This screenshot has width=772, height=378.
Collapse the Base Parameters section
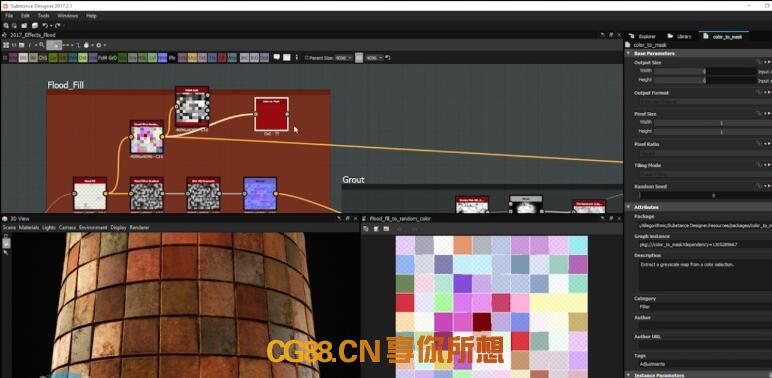[628, 53]
